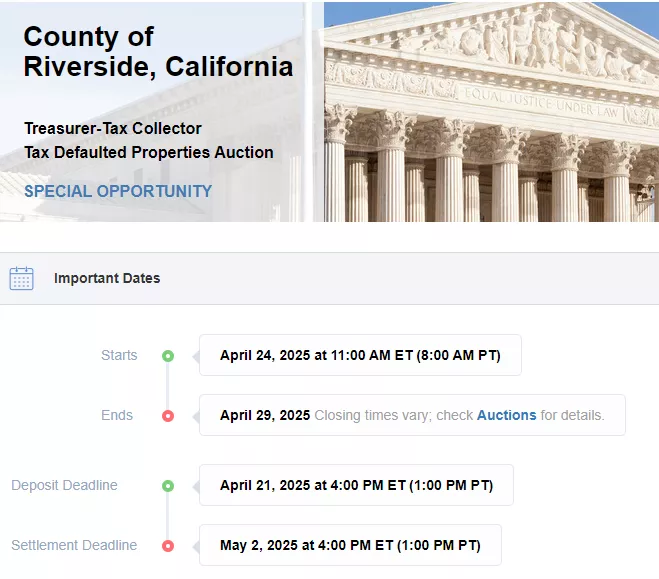Click the Treasurer-Tax Collector text
Screen dimensions: 659x579
[x=113, y=128]
